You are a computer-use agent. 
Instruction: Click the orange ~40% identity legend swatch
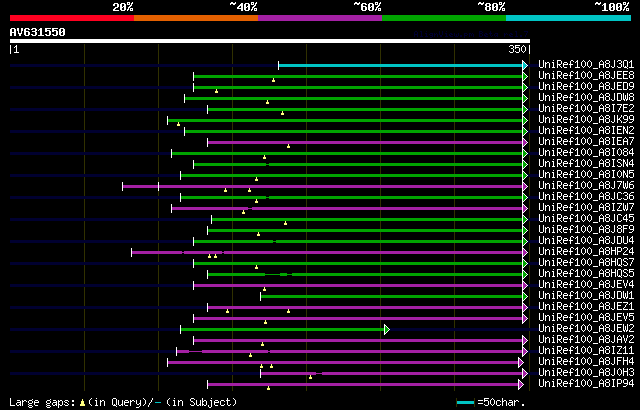(x=196, y=18)
